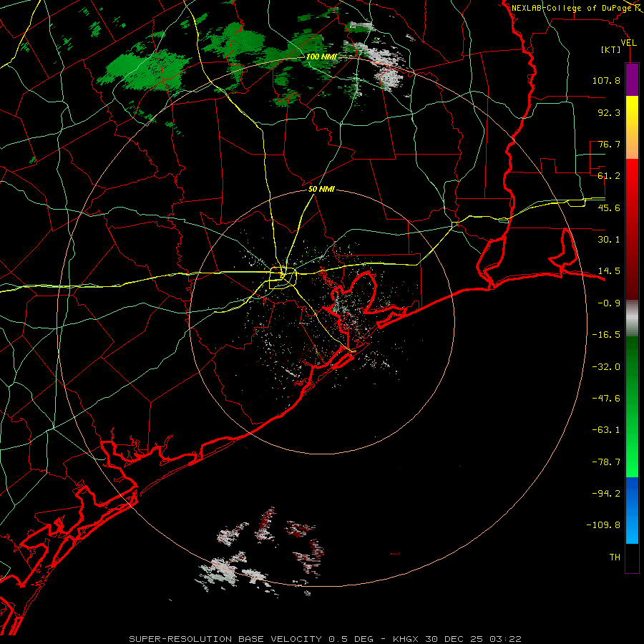Select the 92.3 scale value
This screenshot has width=644, height=644.
[609, 112]
